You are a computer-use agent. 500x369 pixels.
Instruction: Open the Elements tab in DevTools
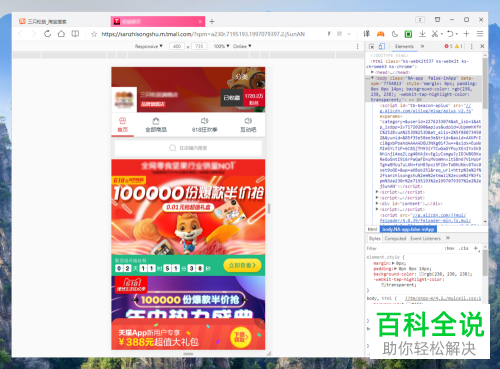pyautogui.click(x=404, y=46)
